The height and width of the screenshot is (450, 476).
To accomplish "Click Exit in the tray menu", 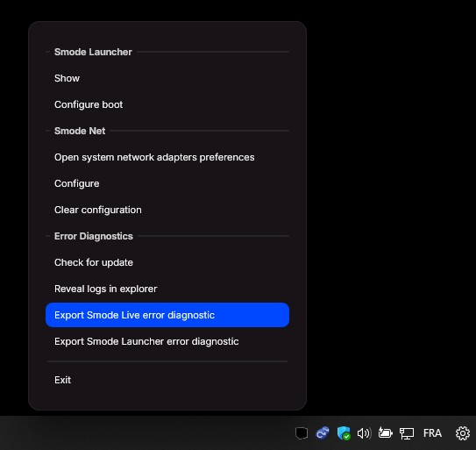I will [x=167, y=380].
